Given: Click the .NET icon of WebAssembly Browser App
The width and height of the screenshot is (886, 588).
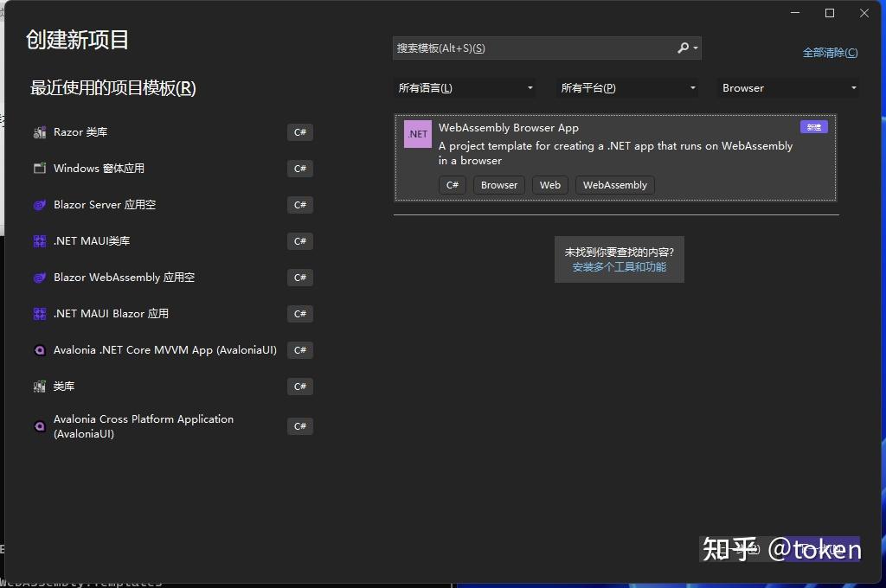Looking at the screenshot, I should (x=418, y=134).
